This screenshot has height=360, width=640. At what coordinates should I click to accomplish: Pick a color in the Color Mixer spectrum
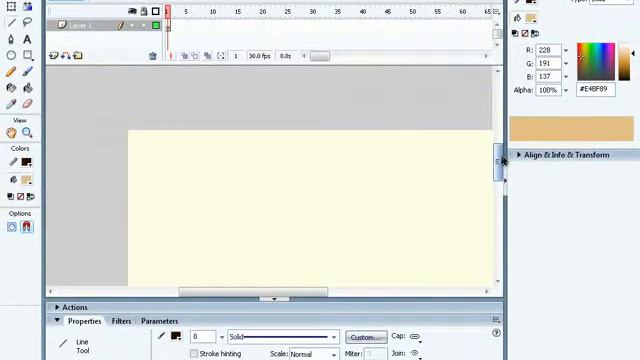(x=596, y=61)
